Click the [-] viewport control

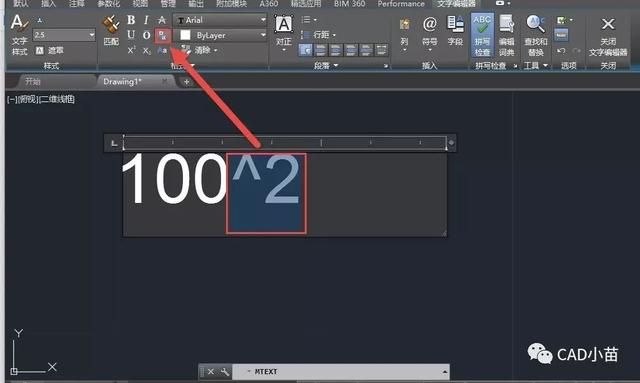point(11,99)
